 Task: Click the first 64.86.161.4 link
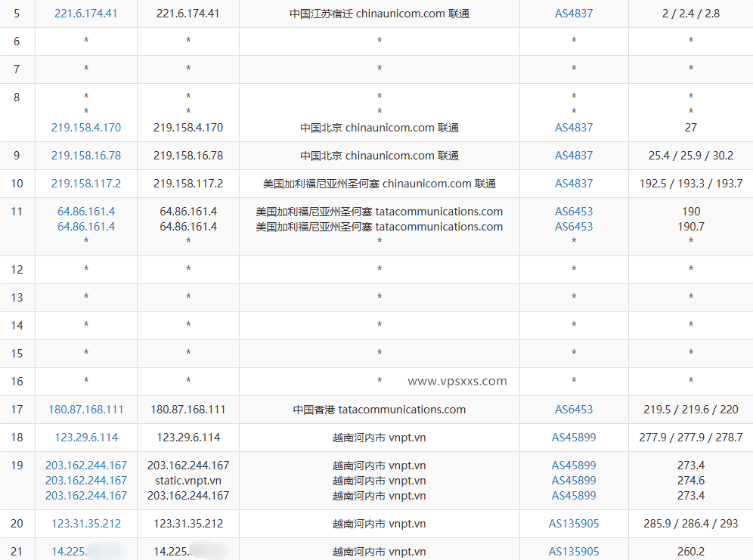[x=85, y=212]
